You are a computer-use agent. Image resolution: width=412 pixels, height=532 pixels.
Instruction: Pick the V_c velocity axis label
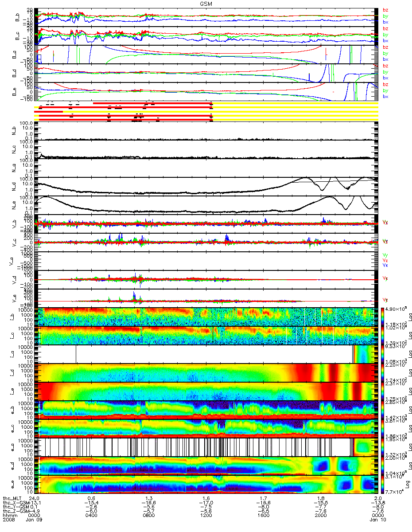click(13, 242)
